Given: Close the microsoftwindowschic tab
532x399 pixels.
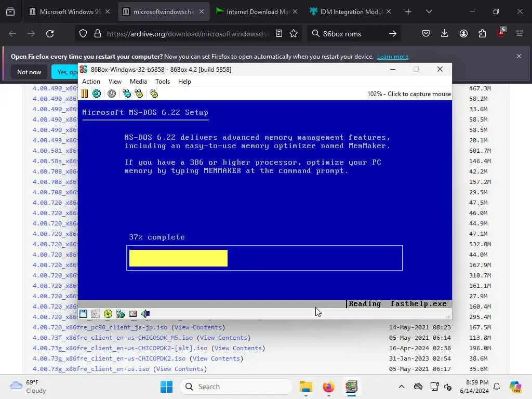Looking at the screenshot, I should pyautogui.click(x=202, y=12).
